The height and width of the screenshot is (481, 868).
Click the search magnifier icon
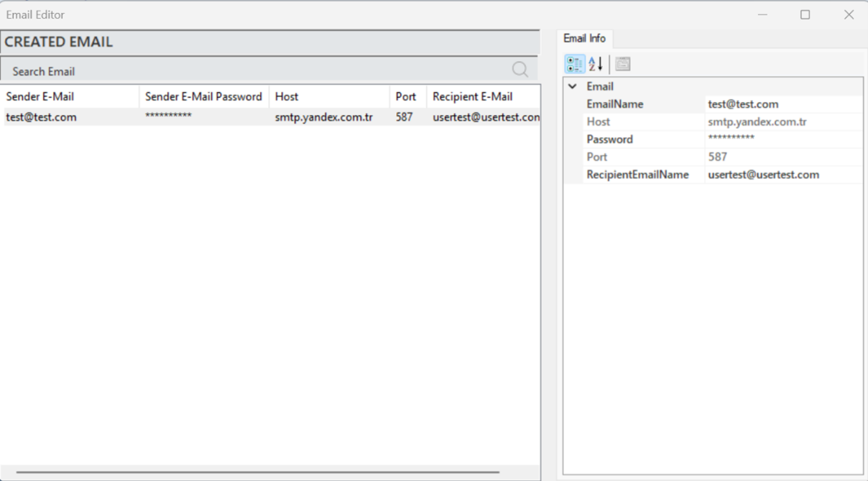coord(520,70)
